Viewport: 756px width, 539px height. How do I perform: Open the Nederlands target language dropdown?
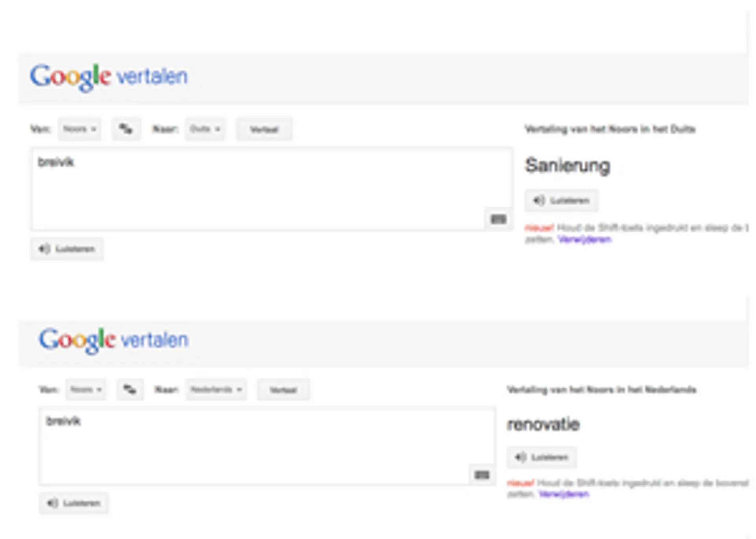216,389
